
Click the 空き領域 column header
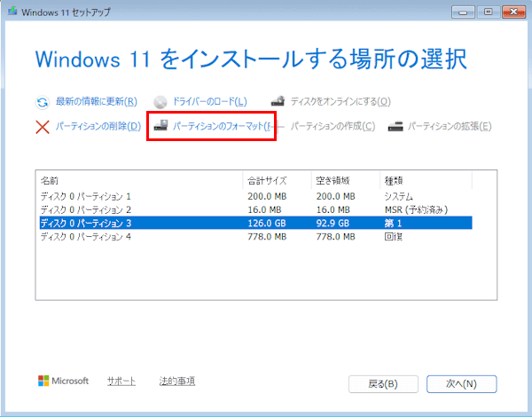click(x=346, y=180)
